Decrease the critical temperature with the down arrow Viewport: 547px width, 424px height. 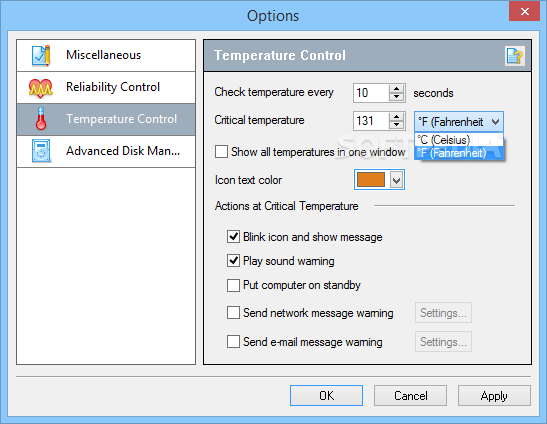pyautogui.click(x=396, y=125)
